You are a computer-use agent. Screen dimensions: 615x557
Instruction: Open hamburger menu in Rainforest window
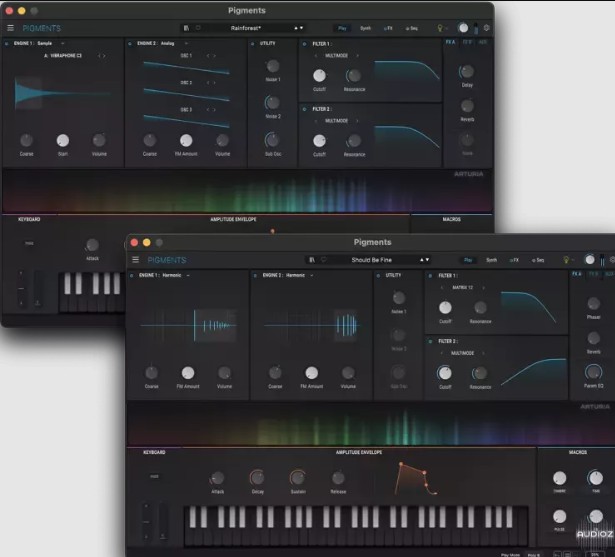click(x=11, y=28)
